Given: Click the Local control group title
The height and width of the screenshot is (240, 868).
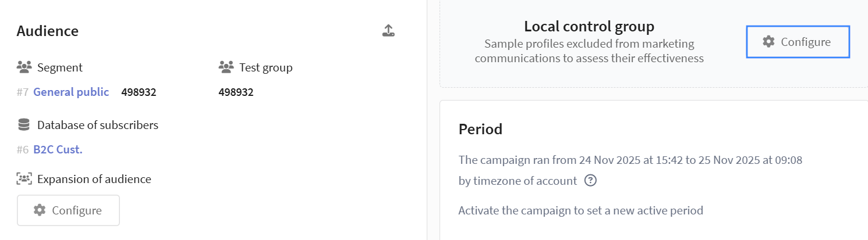Looking at the screenshot, I should (589, 26).
